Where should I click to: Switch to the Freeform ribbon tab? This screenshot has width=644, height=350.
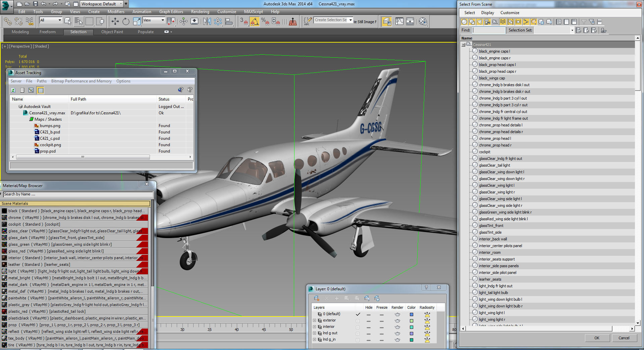coord(48,32)
